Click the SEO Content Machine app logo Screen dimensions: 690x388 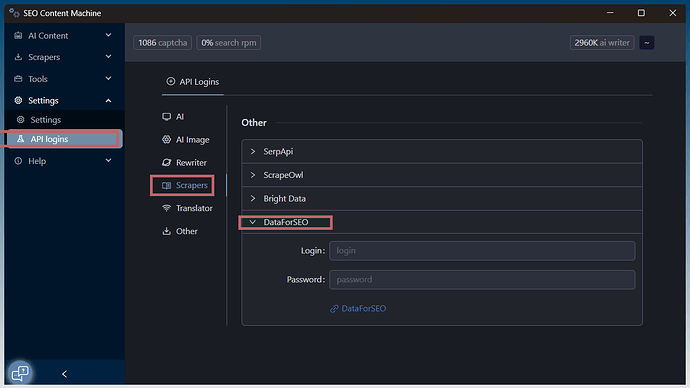point(14,13)
